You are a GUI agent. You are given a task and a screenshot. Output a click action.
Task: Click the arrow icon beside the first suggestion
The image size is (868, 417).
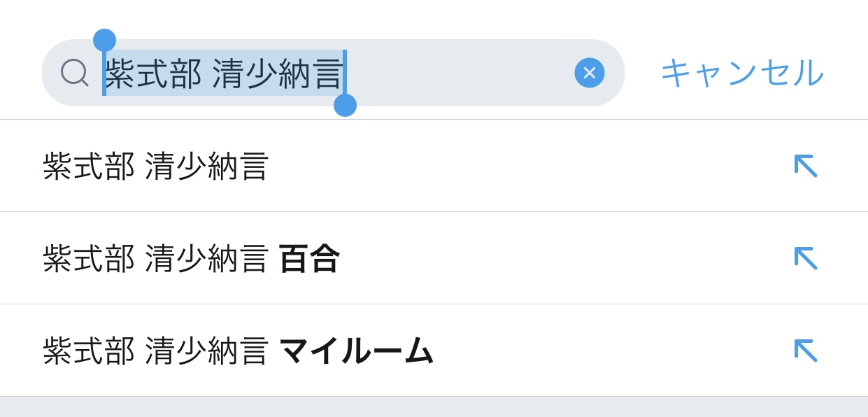pyautogui.click(x=805, y=166)
